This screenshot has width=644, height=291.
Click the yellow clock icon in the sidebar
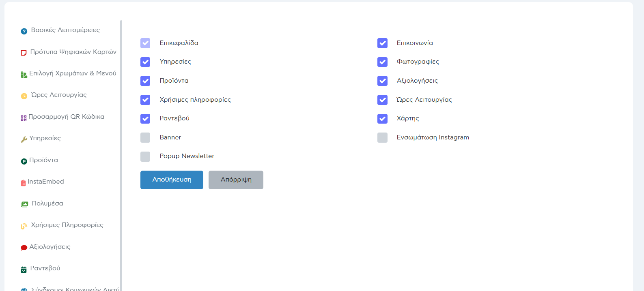point(24,96)
